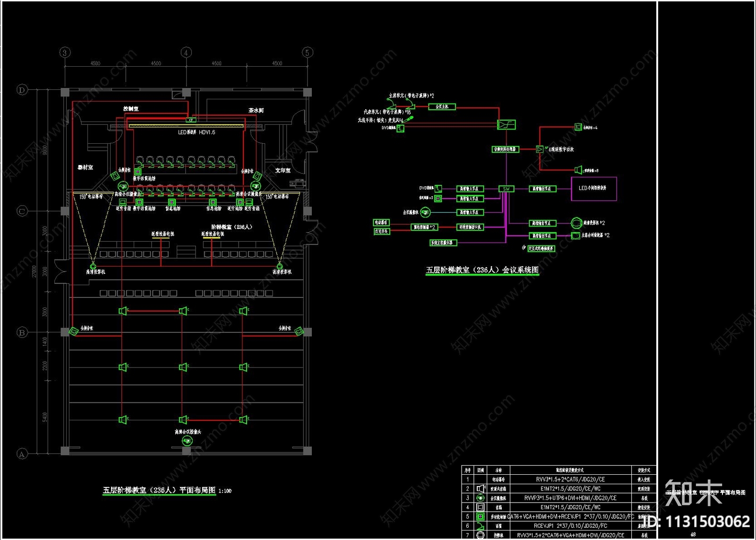The height and width of the screenshot is (540, 756).
Task: Select the 电动幕布 block in system diagram
Action: click(x=382, y=222)
